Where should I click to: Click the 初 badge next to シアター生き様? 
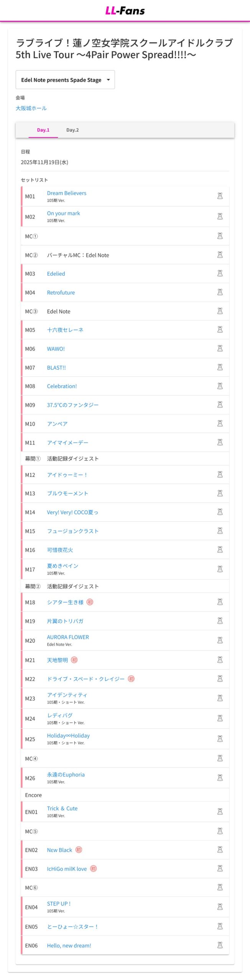tap(90, 602)
